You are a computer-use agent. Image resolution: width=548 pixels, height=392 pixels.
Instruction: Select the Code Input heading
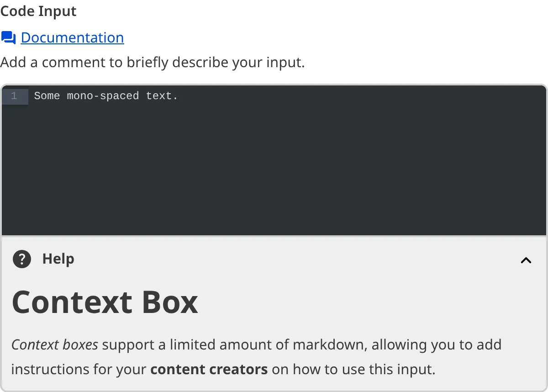pos(38,11)
